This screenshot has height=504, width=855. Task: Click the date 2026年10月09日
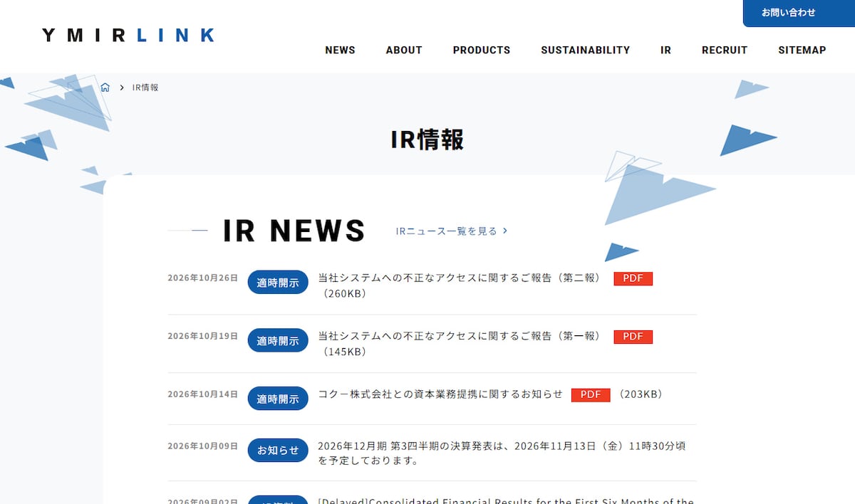click(203, 446)
